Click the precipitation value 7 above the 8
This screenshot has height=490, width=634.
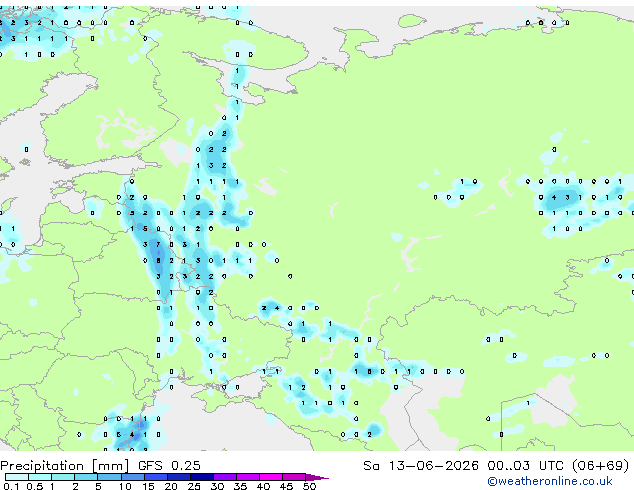click(158, 245)
